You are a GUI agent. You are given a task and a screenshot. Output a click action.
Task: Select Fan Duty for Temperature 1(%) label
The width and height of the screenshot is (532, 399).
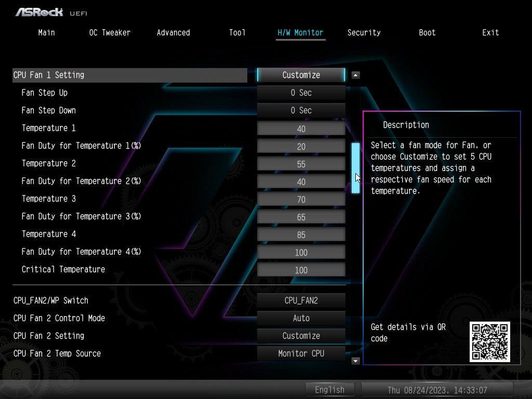81,146
